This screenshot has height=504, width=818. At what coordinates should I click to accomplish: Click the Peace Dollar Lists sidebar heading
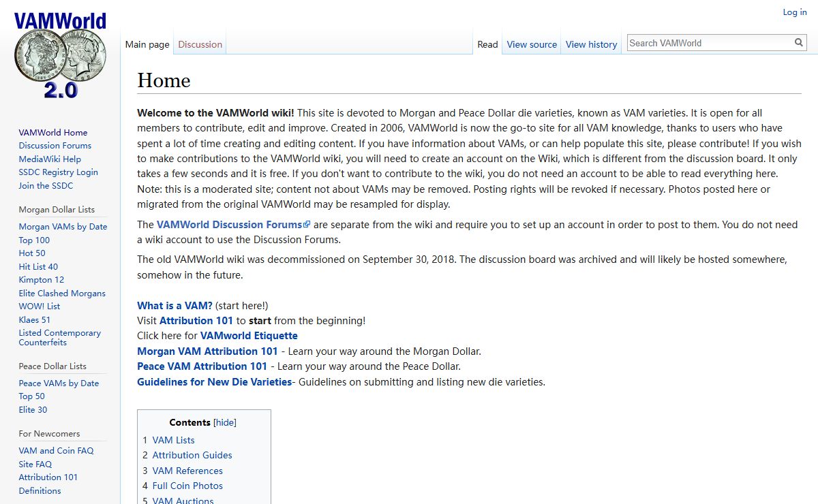(52, 366)
